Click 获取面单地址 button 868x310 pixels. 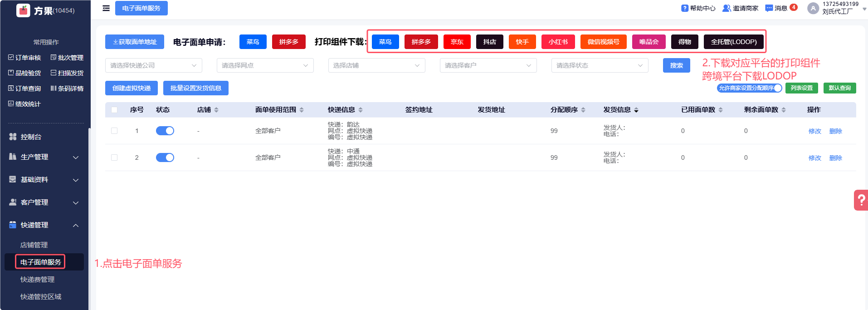tap(135, 42)
